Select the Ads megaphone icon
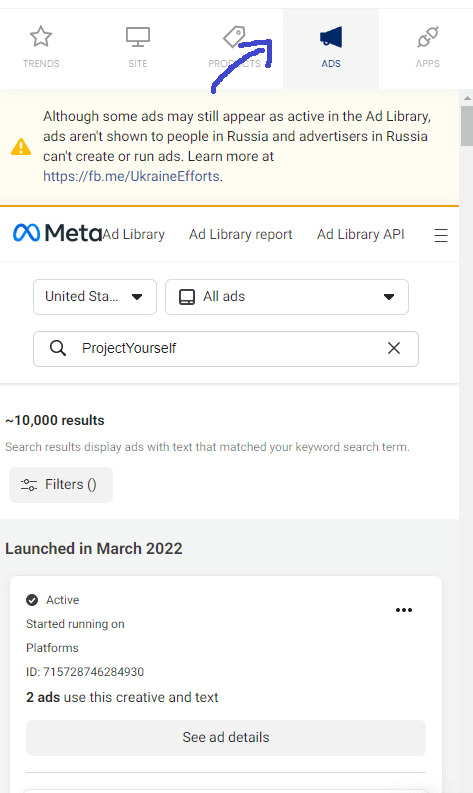Viewport: 473px width, 793px height. tap(331, 37)
